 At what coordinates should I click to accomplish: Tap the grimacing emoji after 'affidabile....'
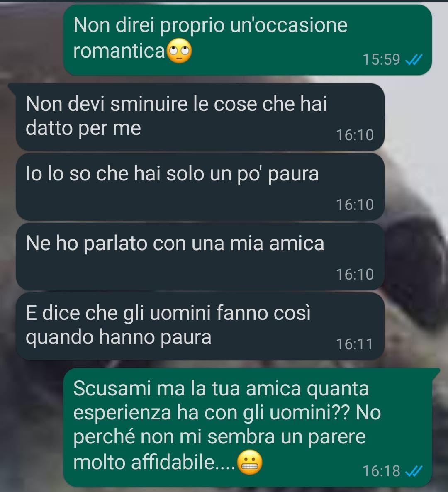(249, 463)
